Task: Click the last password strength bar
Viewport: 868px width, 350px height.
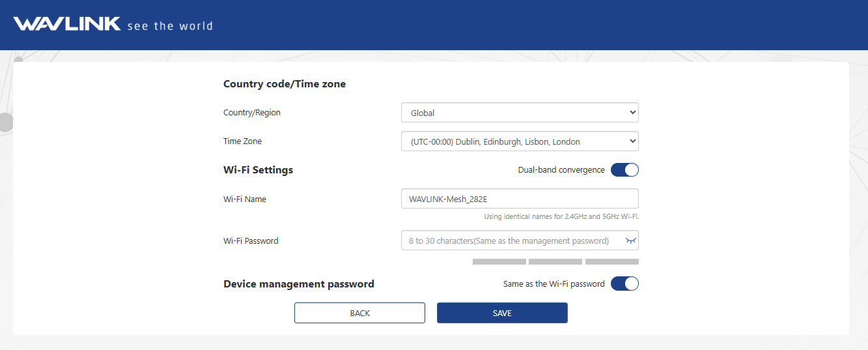Action: click(x=611, y=262)
